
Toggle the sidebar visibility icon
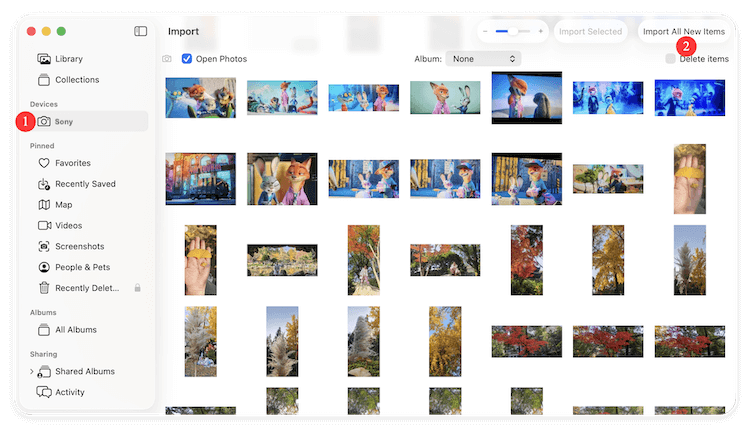[140, 31]
